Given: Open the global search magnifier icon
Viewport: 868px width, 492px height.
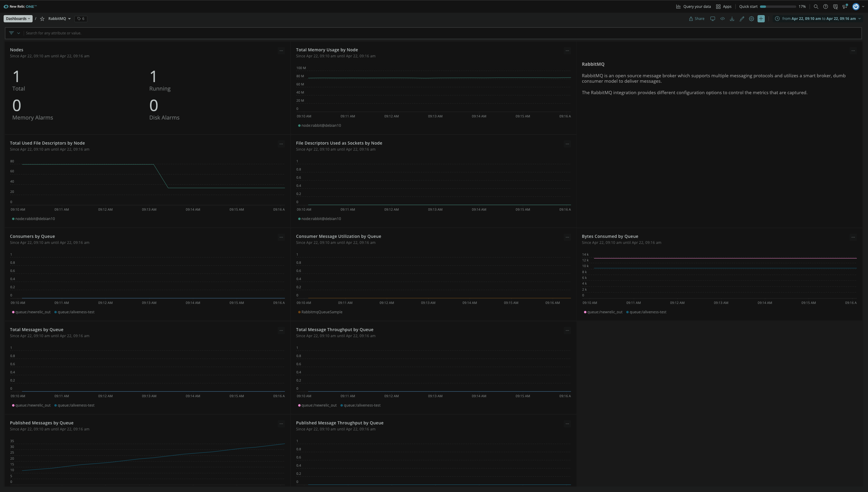Looking at the screenshot, I should click(816, 7).
